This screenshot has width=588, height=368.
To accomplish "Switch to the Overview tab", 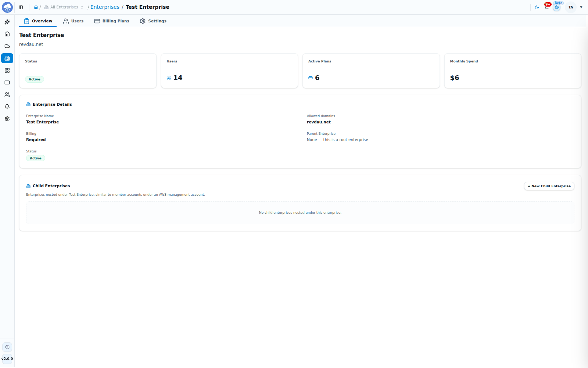I will coord(38,21).
